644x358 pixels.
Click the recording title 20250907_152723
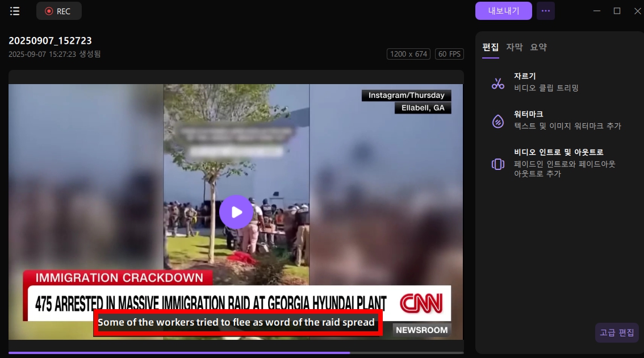pyautogui.click(x=50, y=41)
